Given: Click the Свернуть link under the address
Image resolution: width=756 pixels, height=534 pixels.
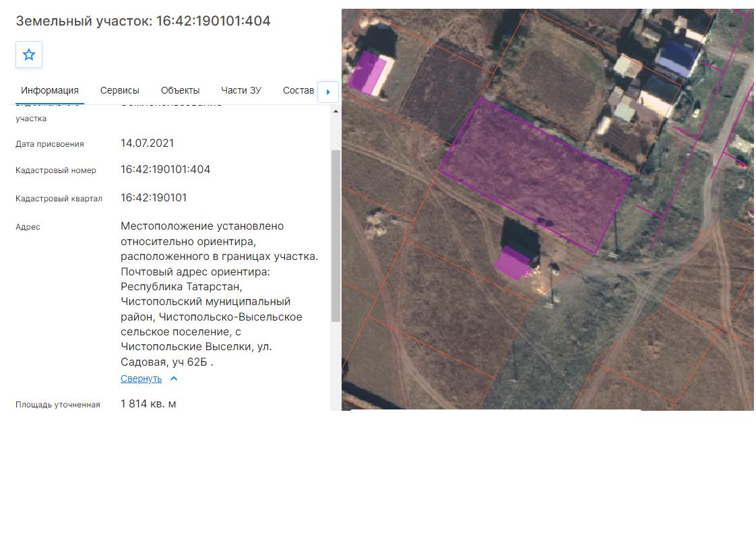Looking at the screenshot, I should tap(141, 379).
